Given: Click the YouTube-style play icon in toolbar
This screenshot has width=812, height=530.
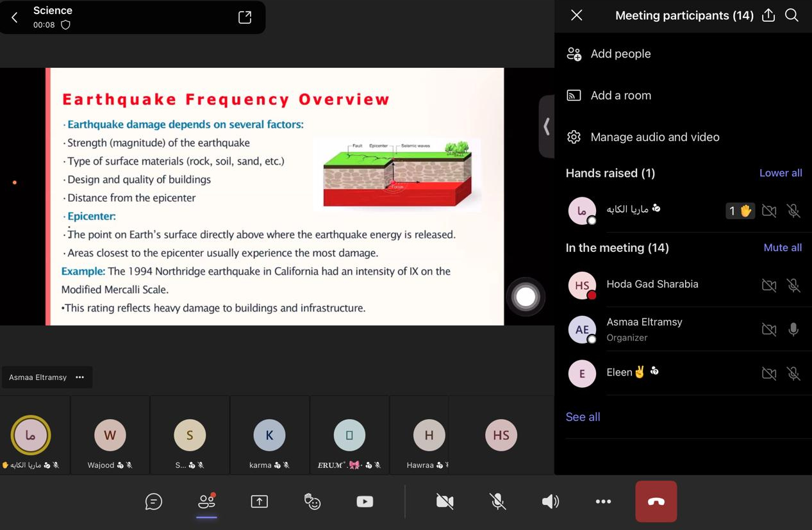Looking at the screenshot, I should tap(365, 502).
